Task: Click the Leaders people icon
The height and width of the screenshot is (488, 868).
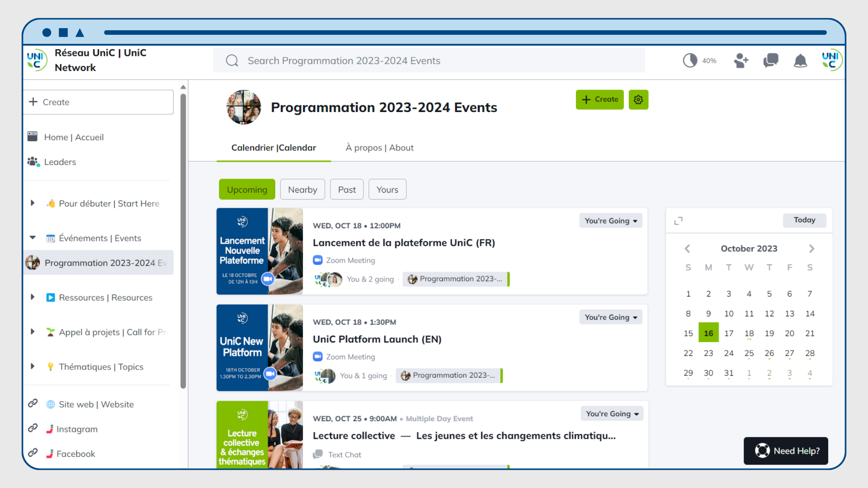Action: 33,162
